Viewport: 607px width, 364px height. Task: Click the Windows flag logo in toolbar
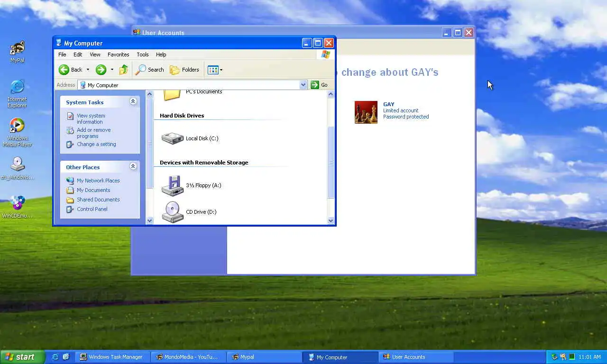(325, 55)
